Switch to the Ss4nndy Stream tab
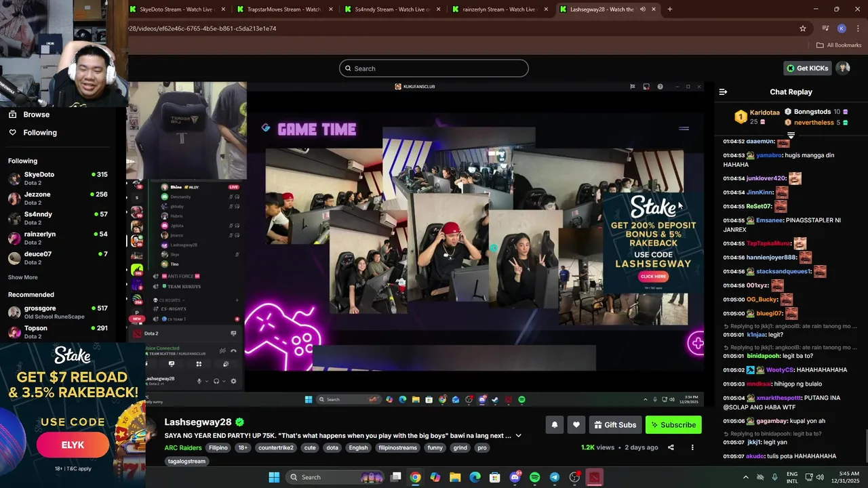Image resolution: width=868 pixels, height=488 pixels. pyautogui.click(x=392, y=9)
